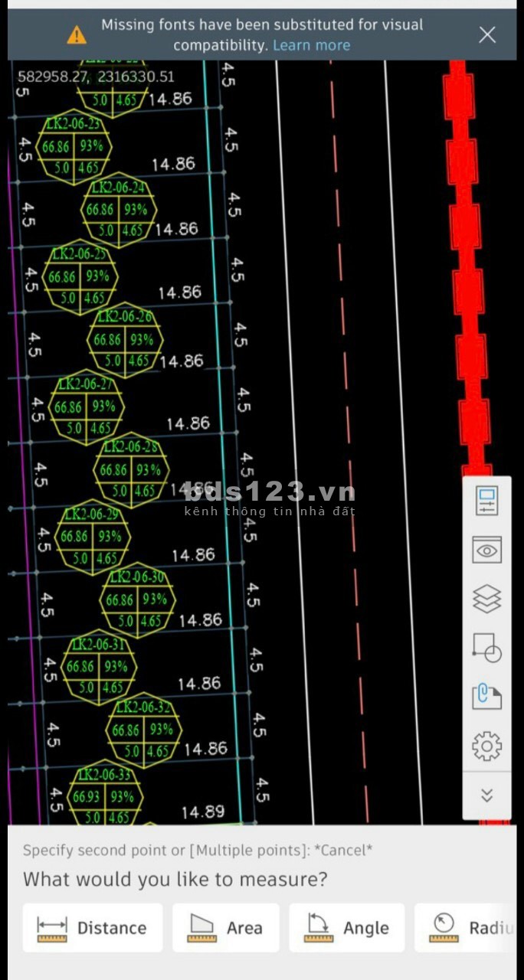Viewport: 524px width, 980px height.
Task: Choose the Distance measure option
Action: point(93,928)
